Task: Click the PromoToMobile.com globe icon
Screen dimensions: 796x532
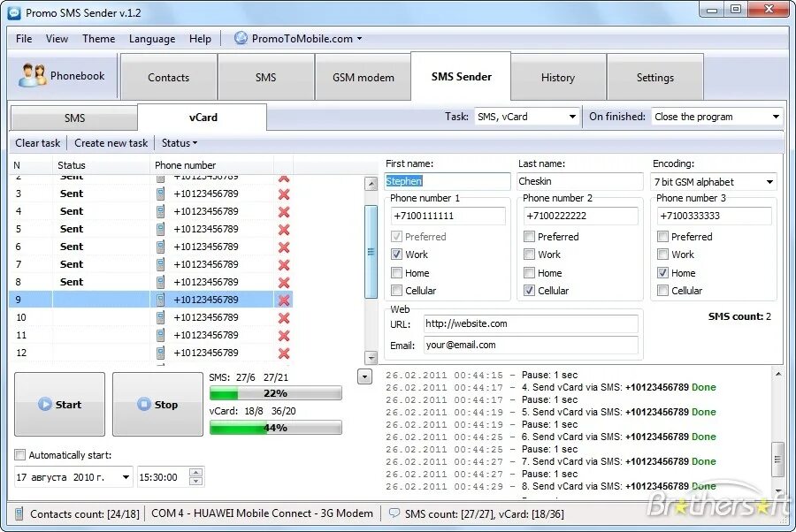Action: [x=241, y=38]
